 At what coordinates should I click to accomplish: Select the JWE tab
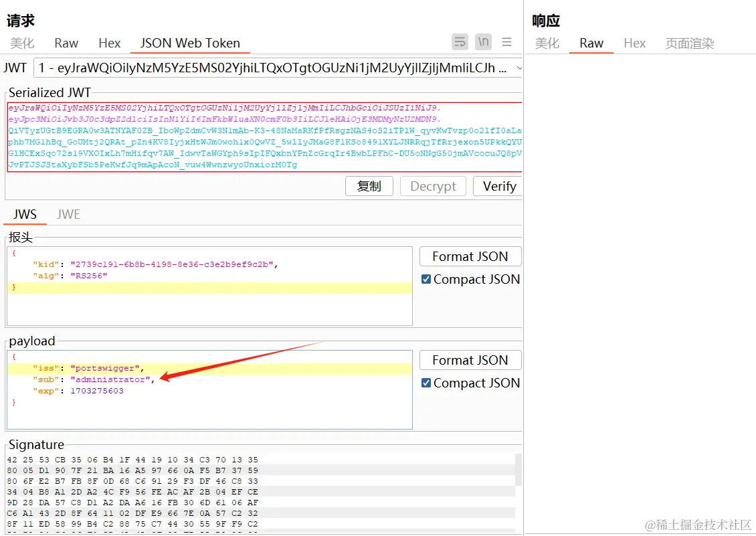pos(68,214)
